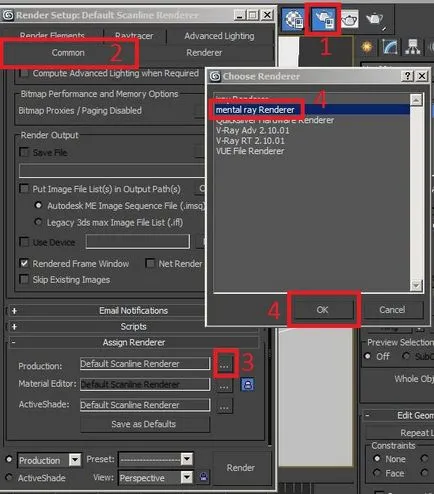Open the Advanced Lighting tab

coord(219,36)
